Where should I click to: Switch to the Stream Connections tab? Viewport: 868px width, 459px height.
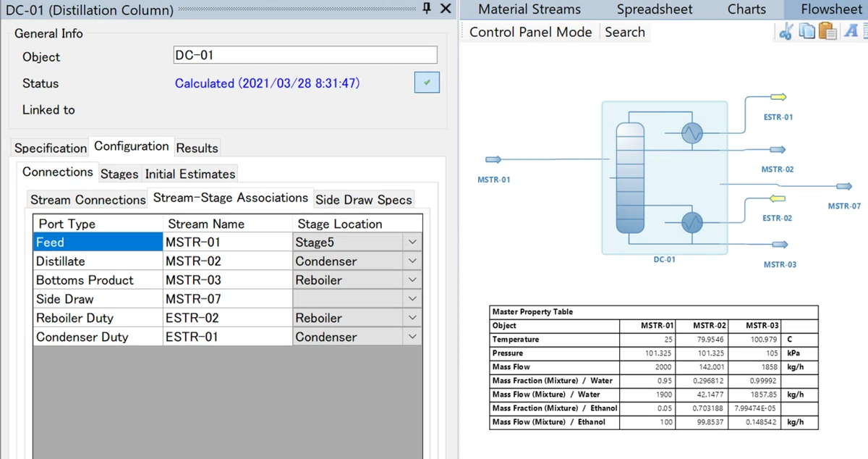click(88, 200)
